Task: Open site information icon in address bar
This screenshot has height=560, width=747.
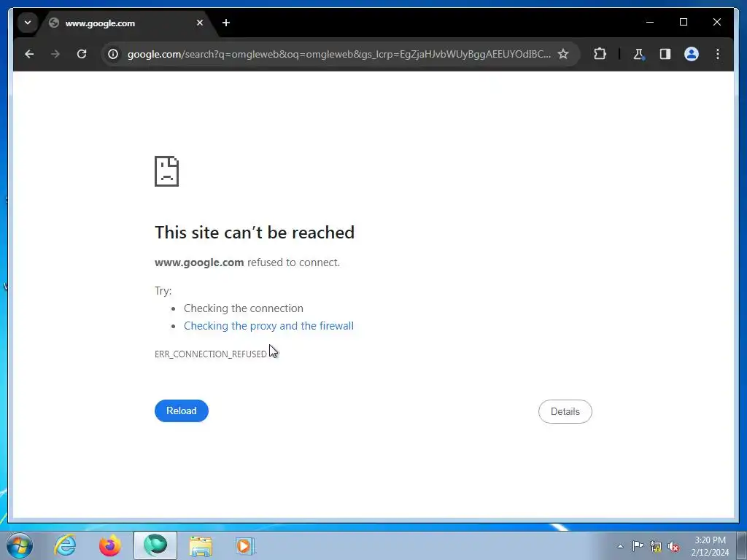Action: (x=113, y=54)
